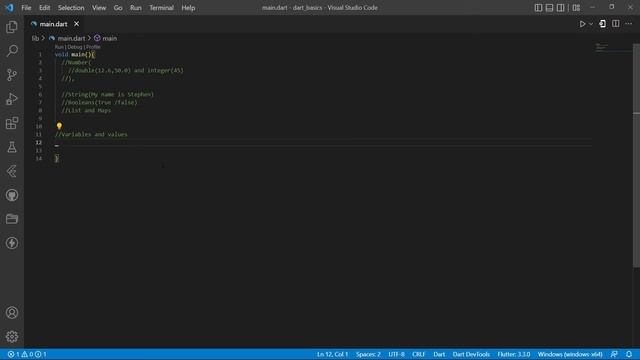This screenshot has height=360, width=640.
Task: Click the minimap code preview
Action: (x=602, y=47)
